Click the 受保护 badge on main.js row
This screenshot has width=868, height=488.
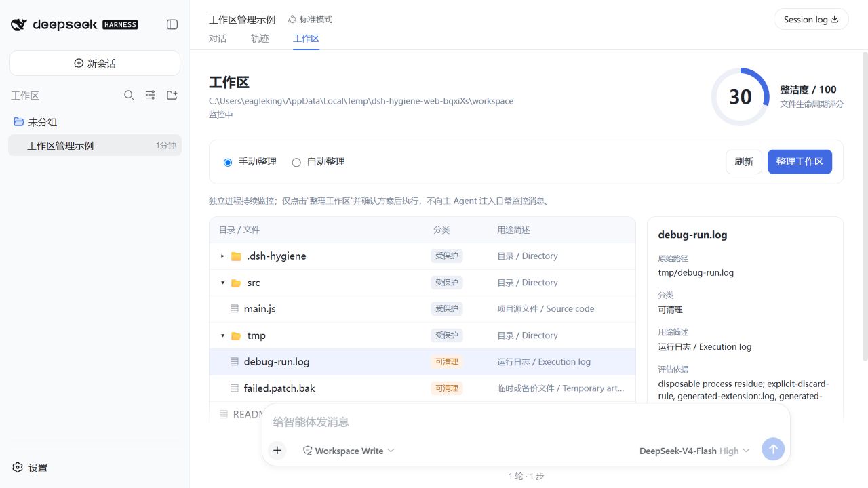click(447, 309)
